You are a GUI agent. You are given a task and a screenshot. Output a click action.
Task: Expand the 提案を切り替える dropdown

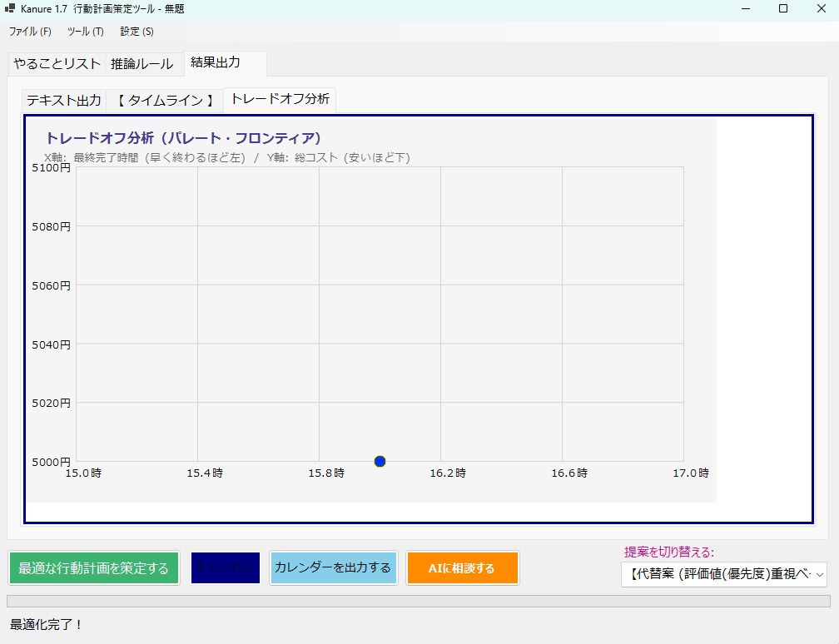click(723, 574)
